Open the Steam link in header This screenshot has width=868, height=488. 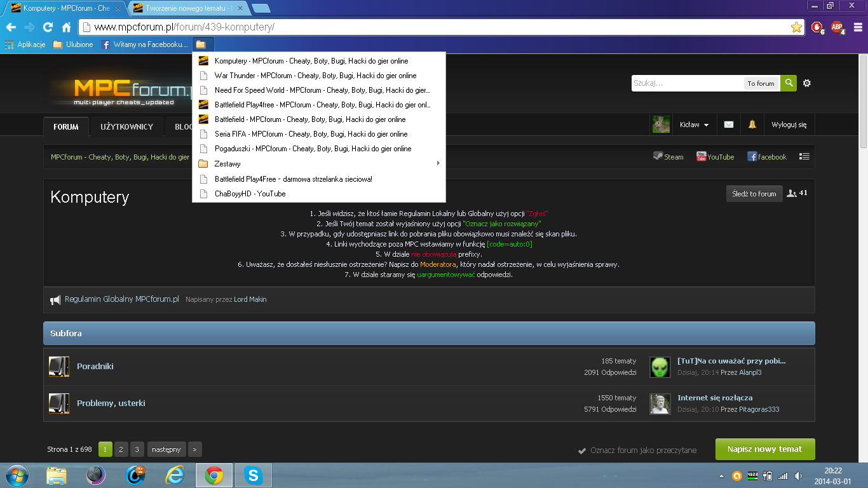tap(668, 156)
